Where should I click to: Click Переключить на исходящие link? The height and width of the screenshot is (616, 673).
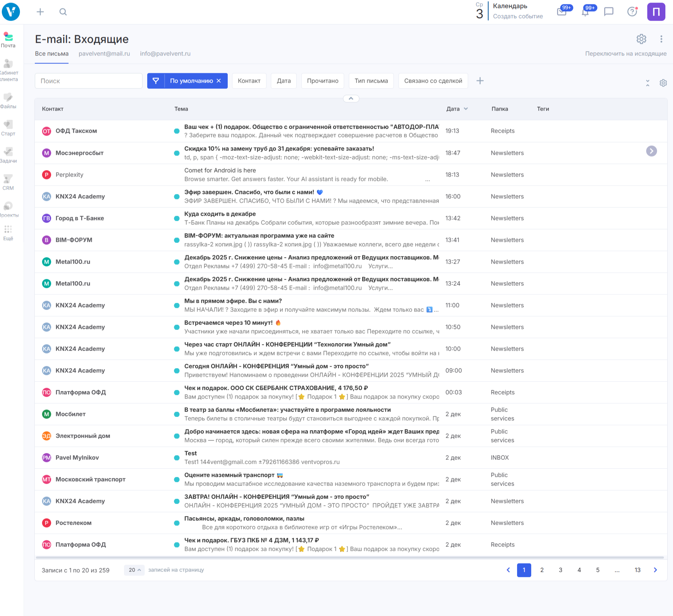click(x=625, y=54)
